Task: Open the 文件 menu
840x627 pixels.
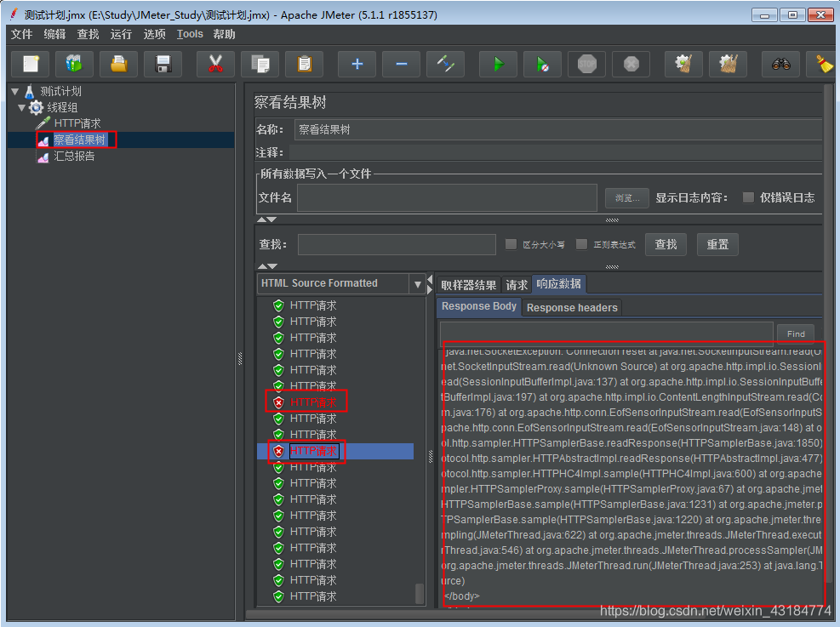Action: pyautogui.click(x=22, y=34)
